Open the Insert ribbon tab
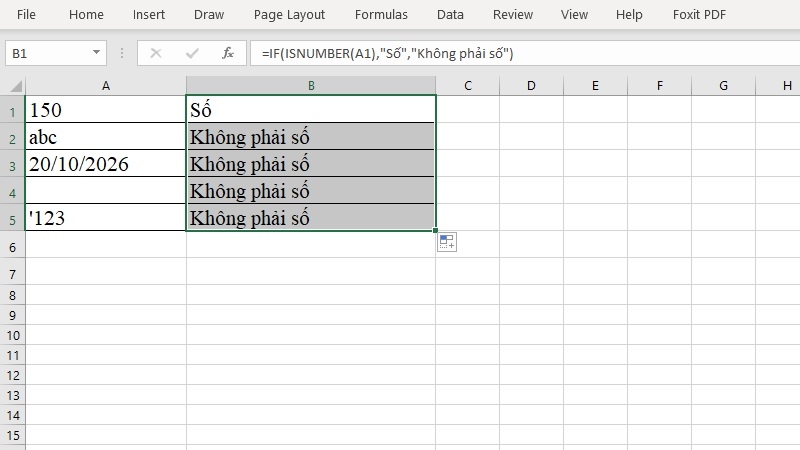The height and width of the screenshot is (450, 800). pos(148,15)
